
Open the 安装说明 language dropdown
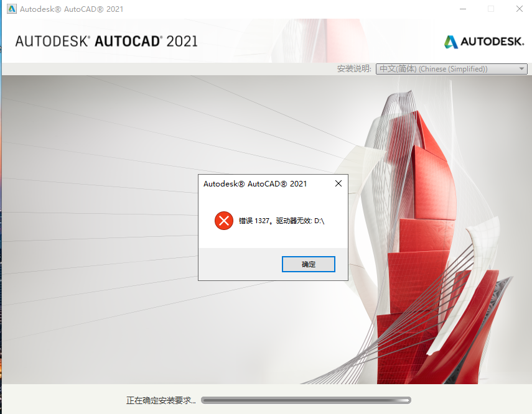pyautogui.click(x=451, y=69)
